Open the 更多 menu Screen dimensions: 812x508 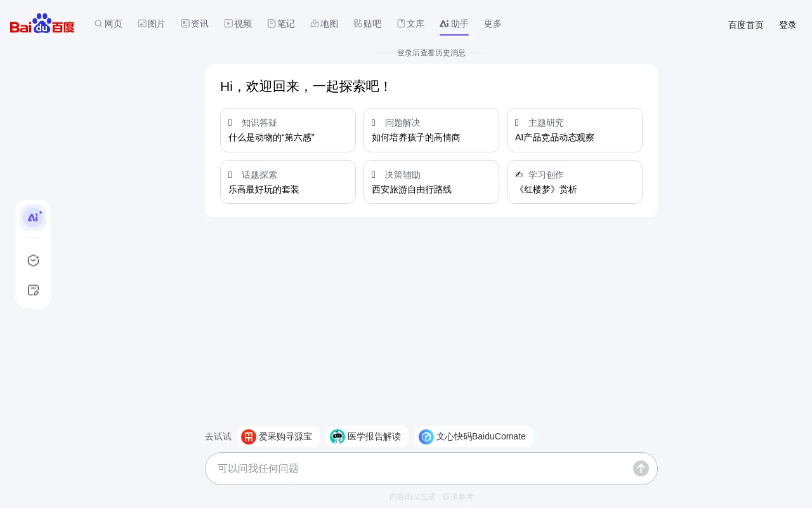[x=492, y=23]
